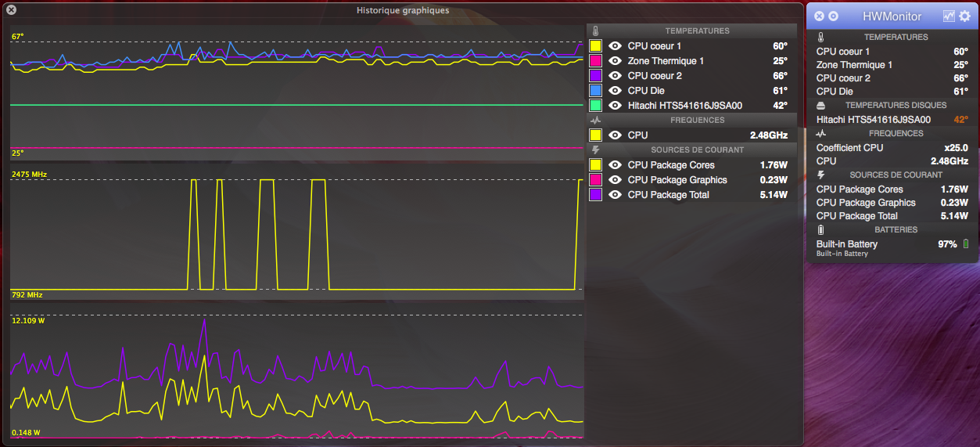Click the pulse icon beside FREQUENCES in HWMonitor popup
The image size is (980, 447).
tap(820, 133)
